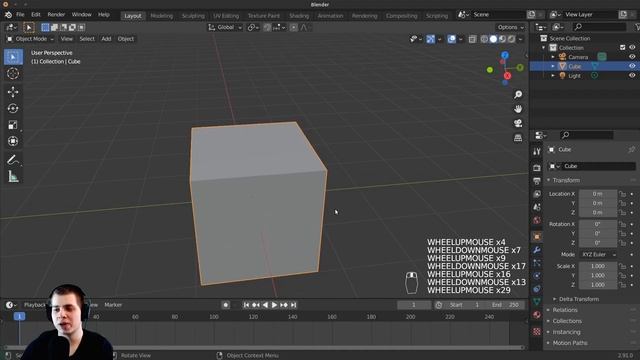Open the Render properties tab
This screenshot has height=360, width=640.
tap(537, 168)
